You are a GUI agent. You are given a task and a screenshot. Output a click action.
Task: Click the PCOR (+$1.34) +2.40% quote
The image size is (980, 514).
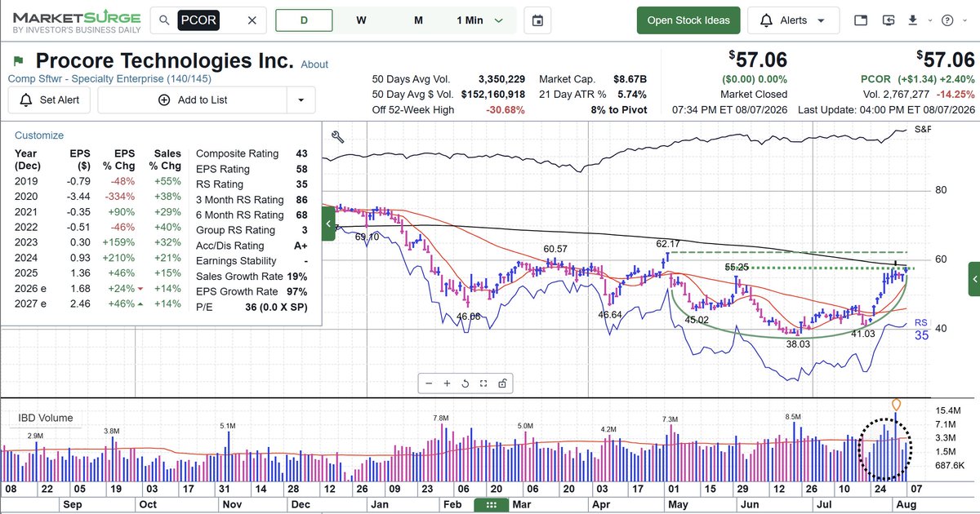918,79
